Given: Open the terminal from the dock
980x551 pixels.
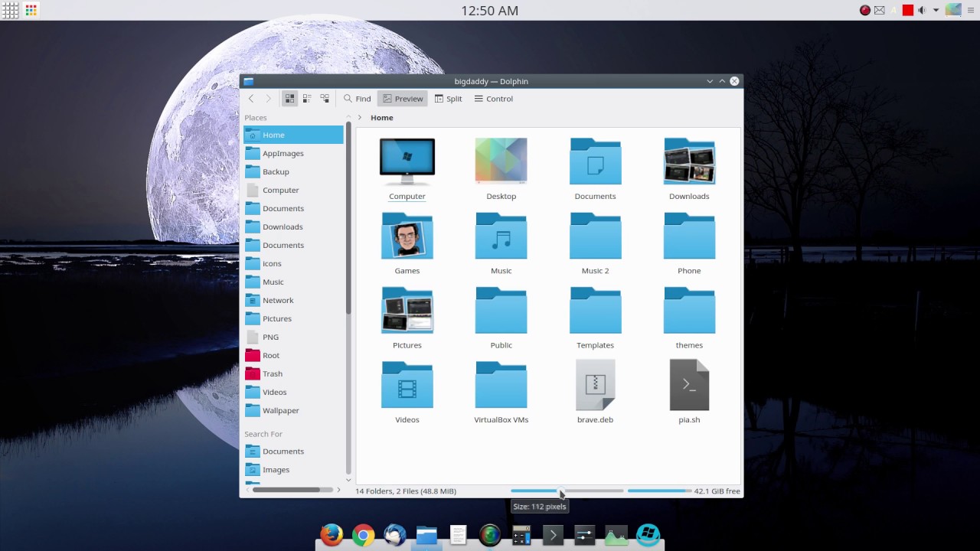Looking at the screenshot, I should 553,535.
